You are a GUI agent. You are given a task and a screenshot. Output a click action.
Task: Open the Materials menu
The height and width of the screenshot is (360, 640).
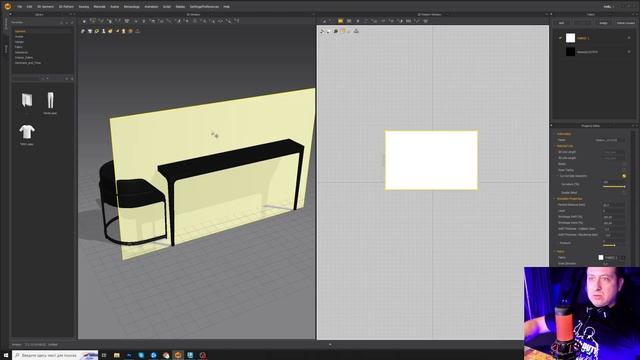click(100, 7)
